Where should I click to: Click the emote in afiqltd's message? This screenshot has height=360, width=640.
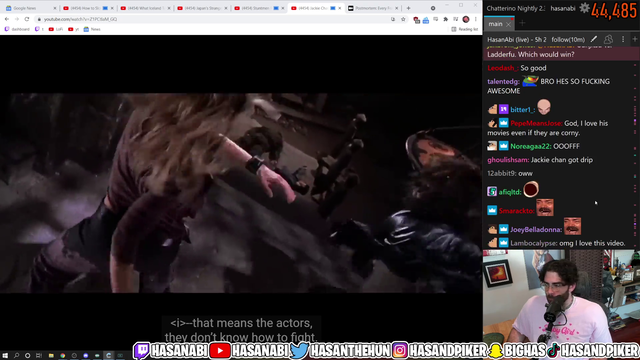coord(531,189)
